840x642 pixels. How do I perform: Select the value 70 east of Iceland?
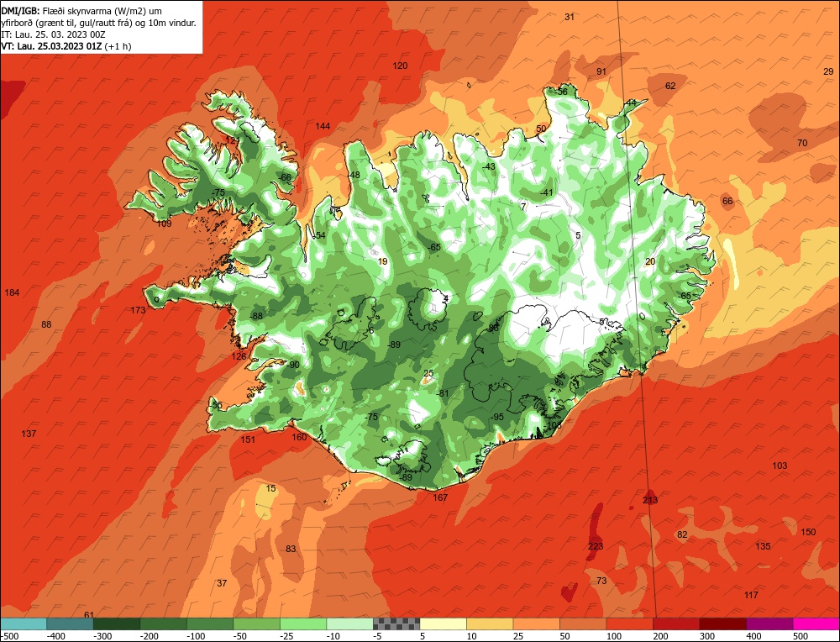pyautogui.click(x=802, y=143)
